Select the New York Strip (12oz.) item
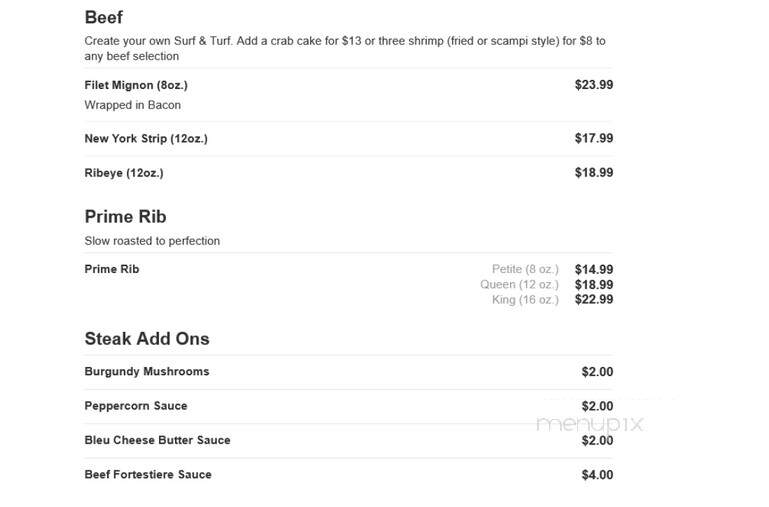Image resolution: width=769 pixels, height=507 pixels. point(146,139)
